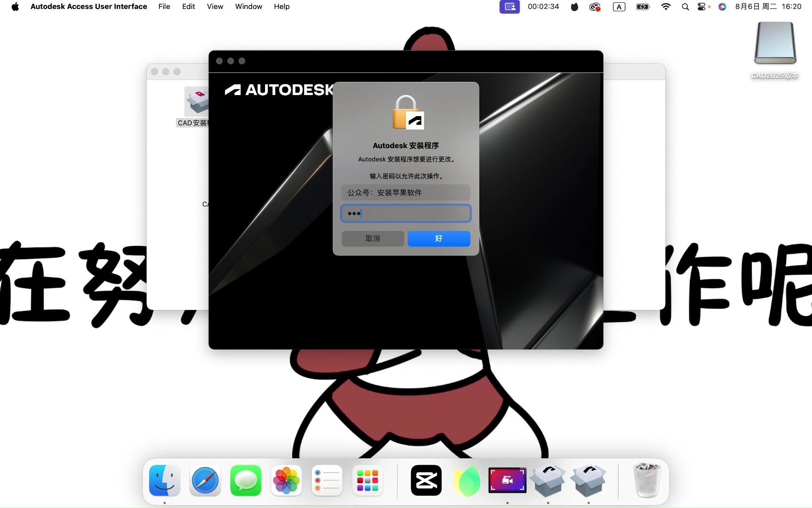Open Control Center icon
Screen dimensions: 812x508
[702, 7]
